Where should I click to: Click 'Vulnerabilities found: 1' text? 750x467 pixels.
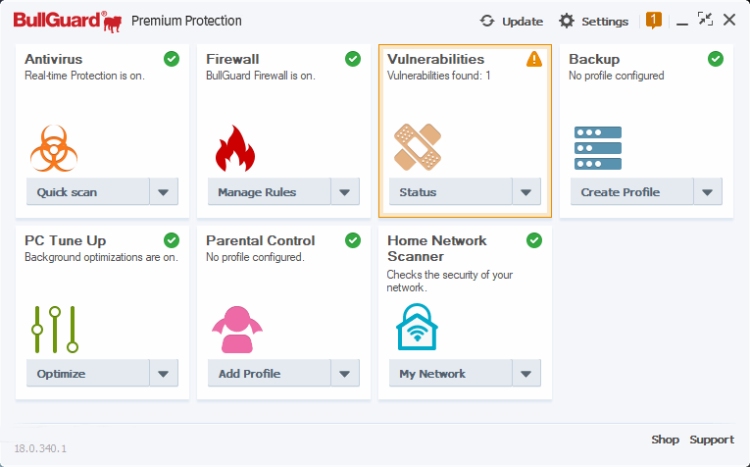(x=439, y=76)
